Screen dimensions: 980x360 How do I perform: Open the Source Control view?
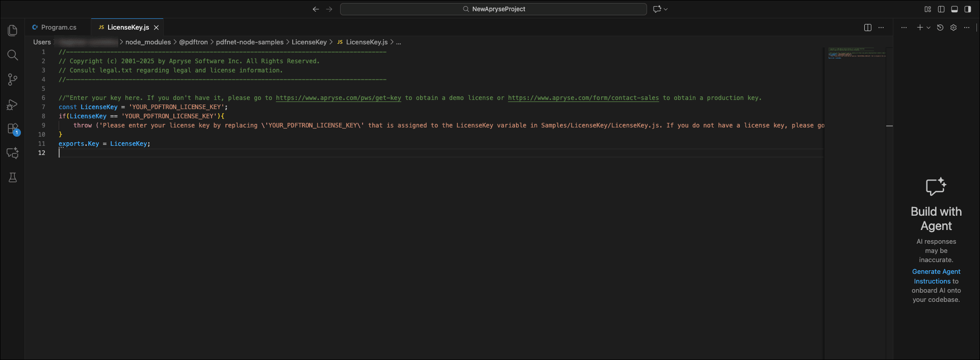pos(13,80)
